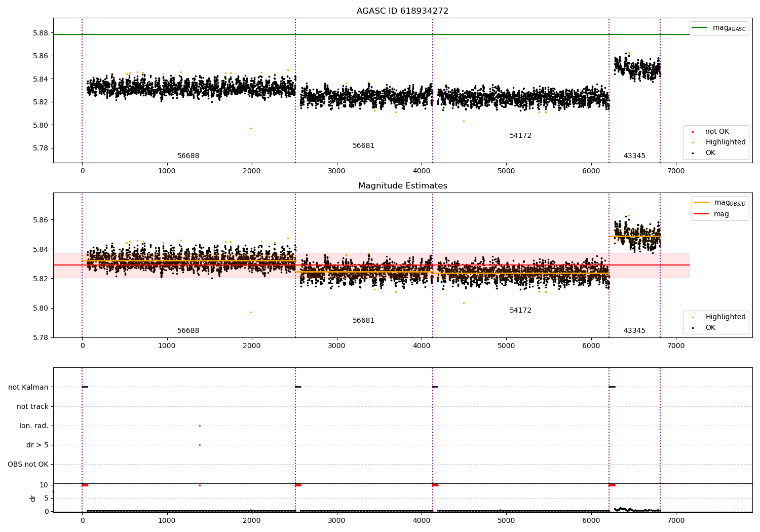Image resolution: width=760 pixels, height=532 pixels.
Task: Select the red 'mag' legend entry
Action: (x=712, y=214)
